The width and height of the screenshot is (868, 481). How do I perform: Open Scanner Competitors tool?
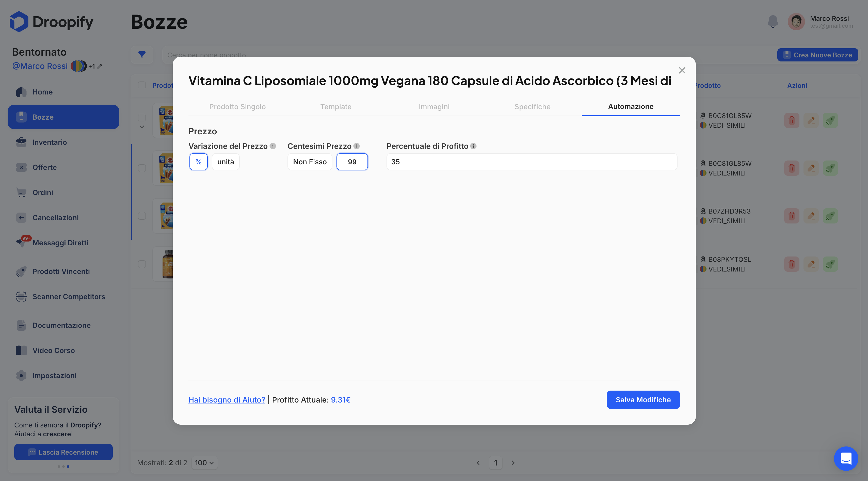pyautogui.click(x=63, y=297)
